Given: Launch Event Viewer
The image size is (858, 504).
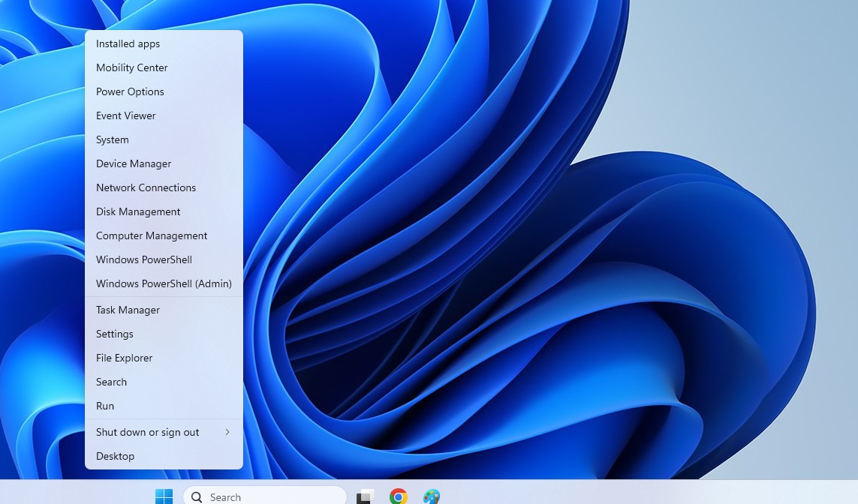Looking at the screenshot, I should (164, 116).
